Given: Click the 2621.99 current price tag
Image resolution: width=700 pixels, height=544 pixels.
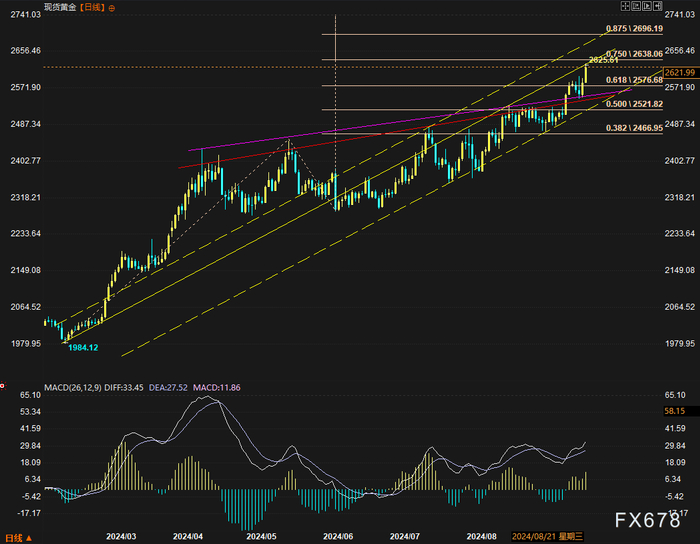Looking at the screenshot, I should click(x=679, y=72).
